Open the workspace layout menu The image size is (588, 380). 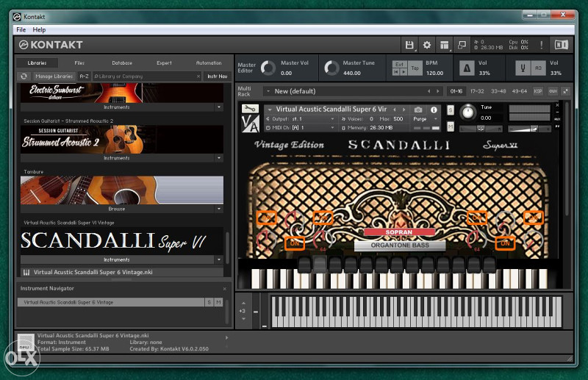445,45
